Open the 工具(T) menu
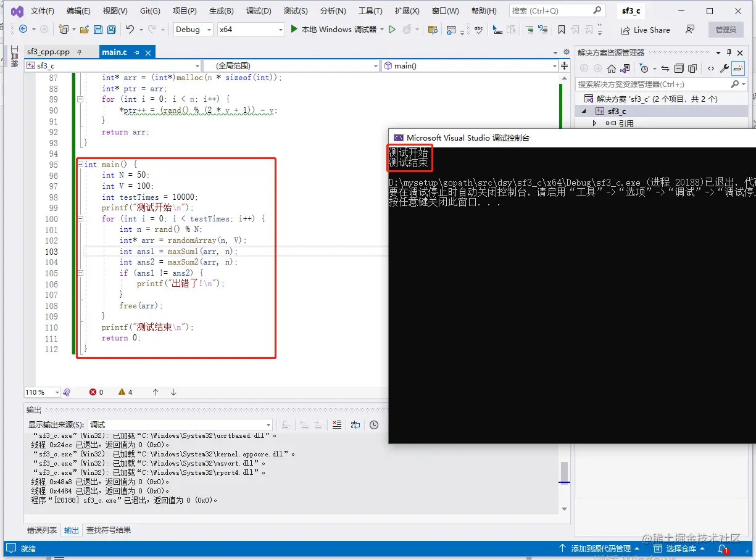756x560 pixels. pyautogui.click(x=370, y=11)
